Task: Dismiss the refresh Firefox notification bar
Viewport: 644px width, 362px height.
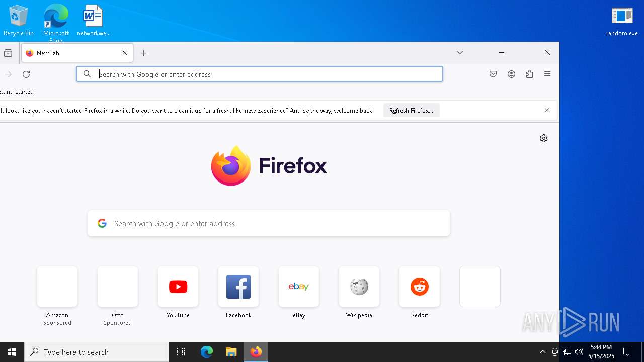Action: coord(547,111)
